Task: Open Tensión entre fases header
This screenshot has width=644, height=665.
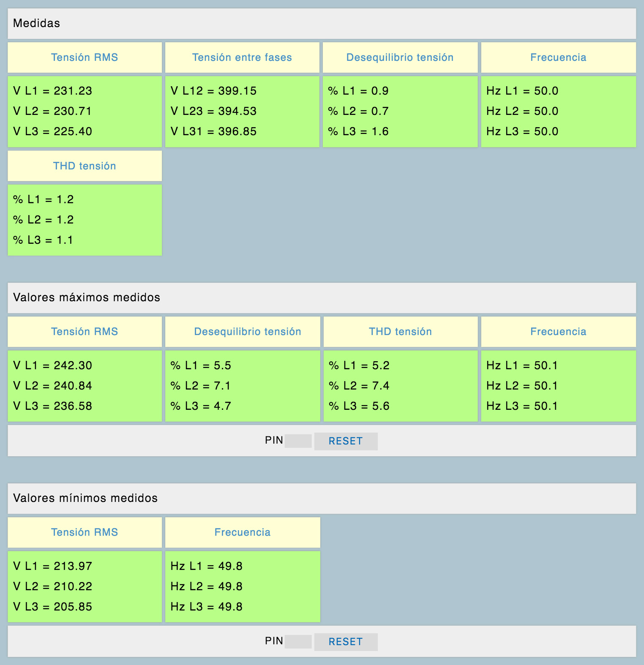Action: (x=242, y=57)
